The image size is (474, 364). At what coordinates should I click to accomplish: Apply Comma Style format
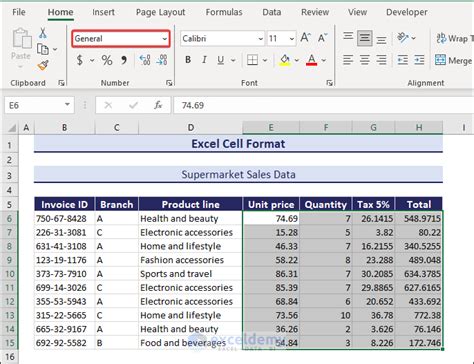point(124,60)
